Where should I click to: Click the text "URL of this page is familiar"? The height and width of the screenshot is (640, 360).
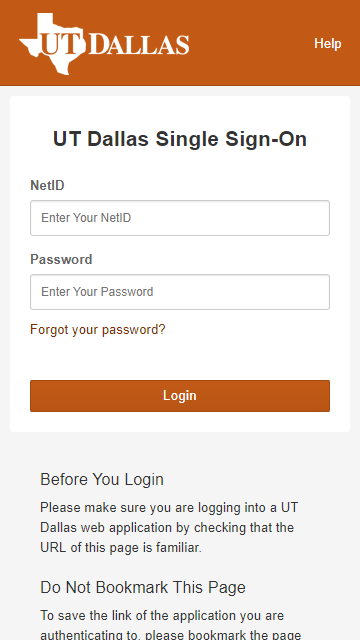click(x=121, y=548)
